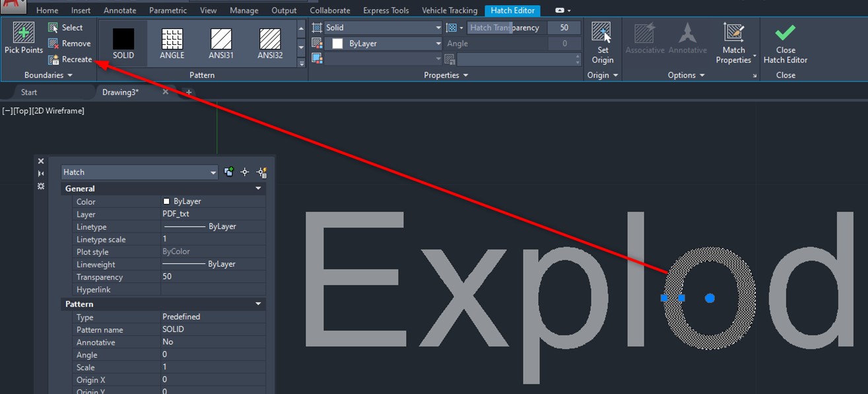Screen dimensions: 868x394
Task: Toggle the Associative hatch option
Action: (x=644, y=38)
